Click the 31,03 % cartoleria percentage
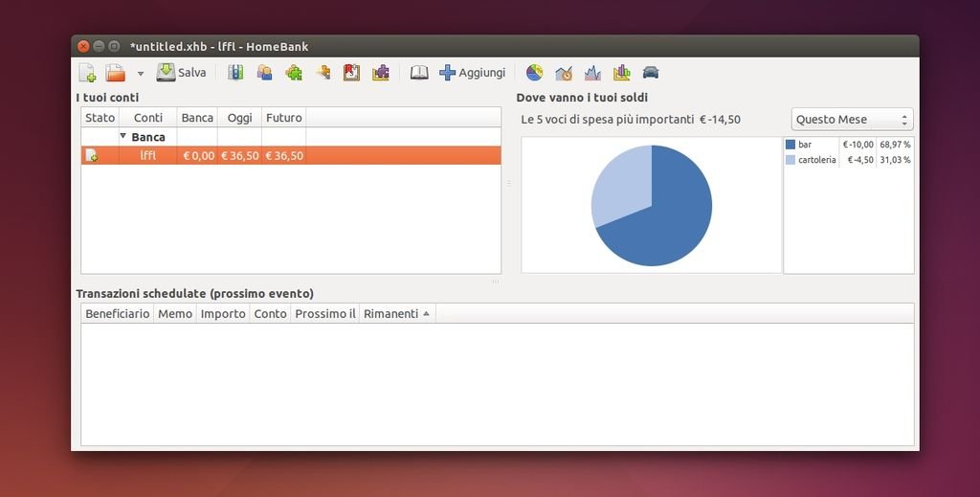The image size is (980, 497). click(x=895, y=160)
